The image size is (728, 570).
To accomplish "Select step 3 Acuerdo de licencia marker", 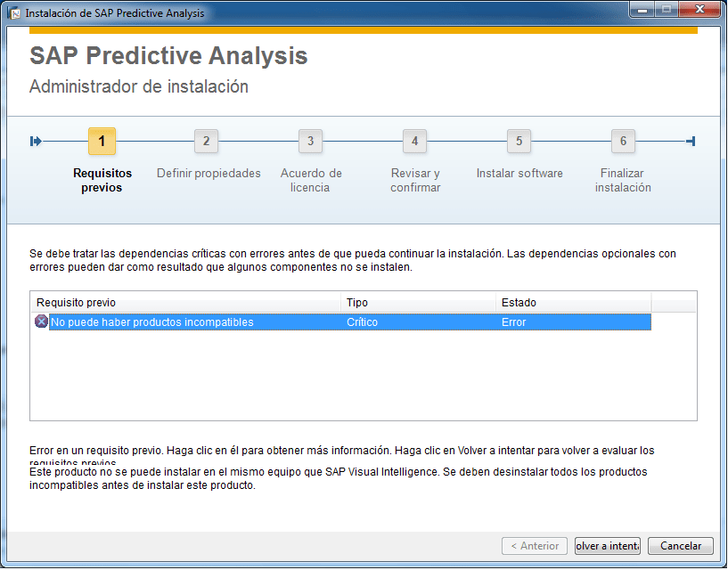I will (310, 141).
